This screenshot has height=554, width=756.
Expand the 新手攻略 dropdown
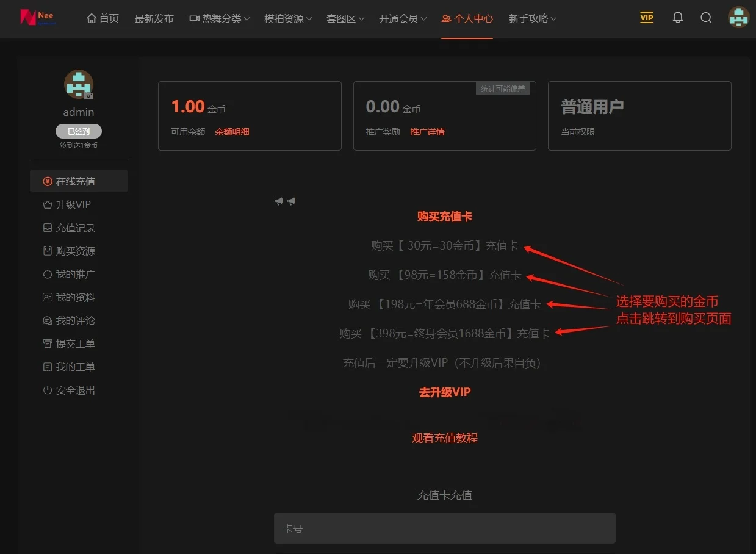click(x=533, y=19)
